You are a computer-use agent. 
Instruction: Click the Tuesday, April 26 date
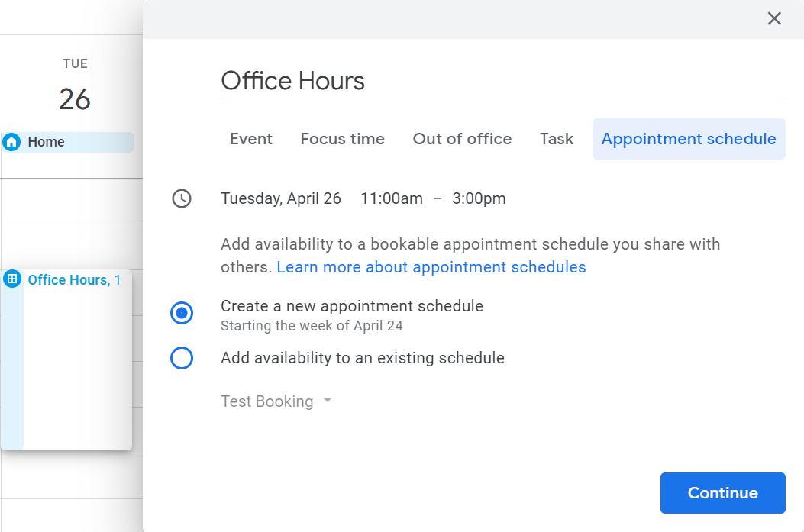[x=281, y=199]
